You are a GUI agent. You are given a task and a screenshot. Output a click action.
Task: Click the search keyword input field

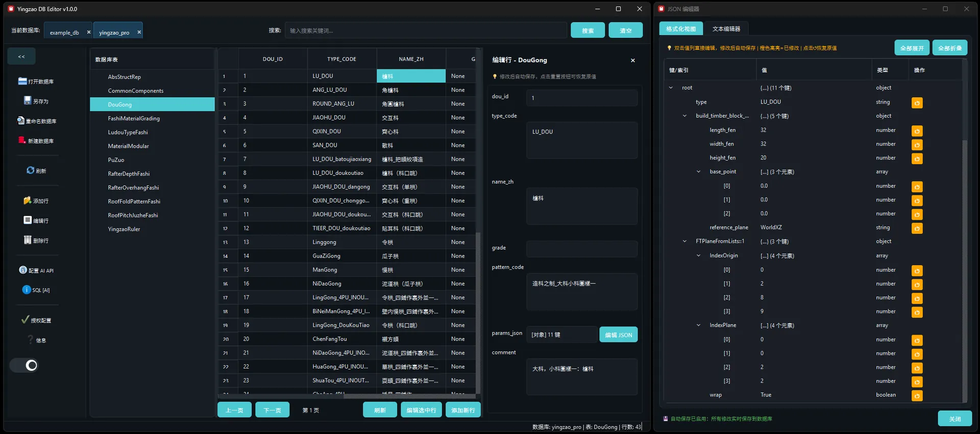tap(426, 31)
